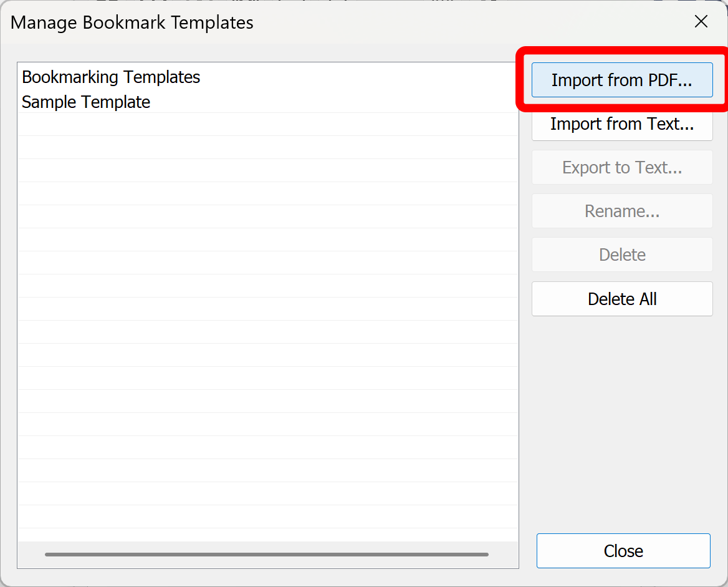This screenshot has height=587, width=728.
Task: Click the horizontal scrollbar below the list
Action: pos(267,554)
